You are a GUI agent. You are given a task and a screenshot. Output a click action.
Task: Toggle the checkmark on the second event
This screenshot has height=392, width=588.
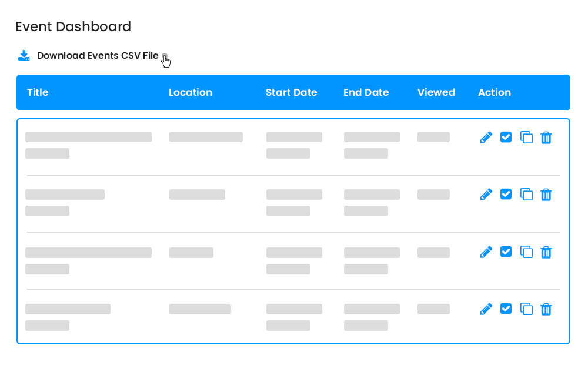[x=506, y=194]
